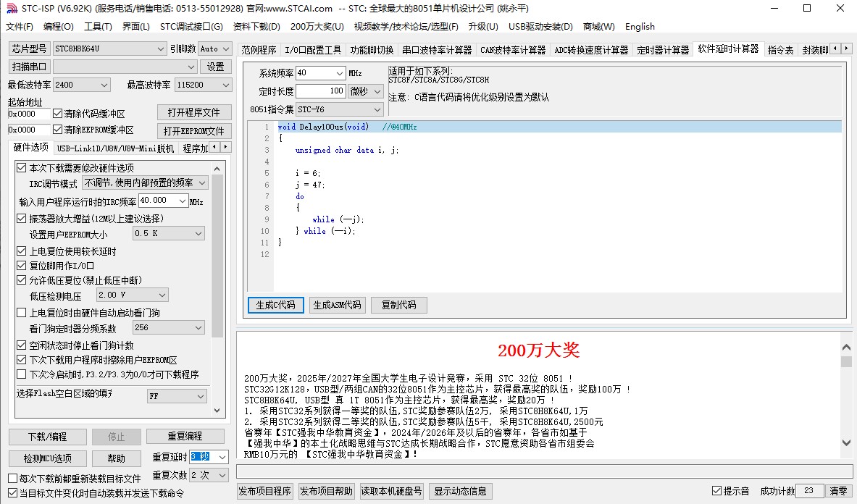Click code start address 0x0000 field
Viewport: 857px width, 504px height.
[x=30, y=114]
